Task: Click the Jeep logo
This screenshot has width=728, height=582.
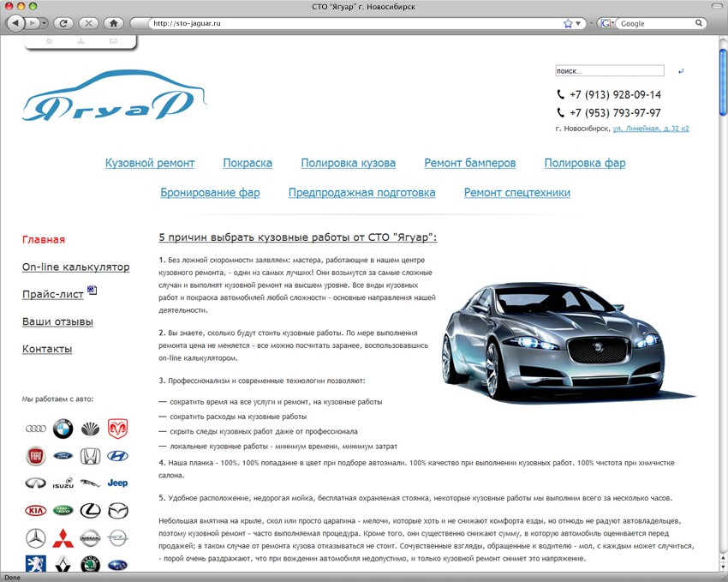Action: click(117, 483)
